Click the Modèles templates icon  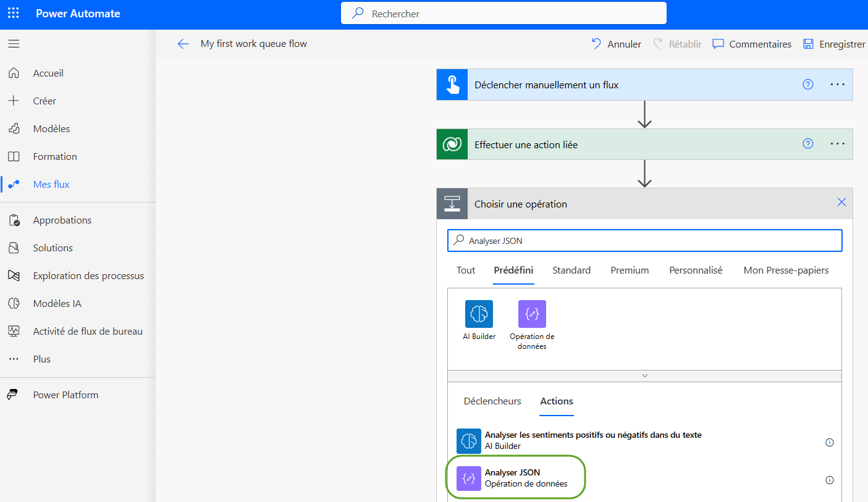pyautogui.click(x=14, y=128)
